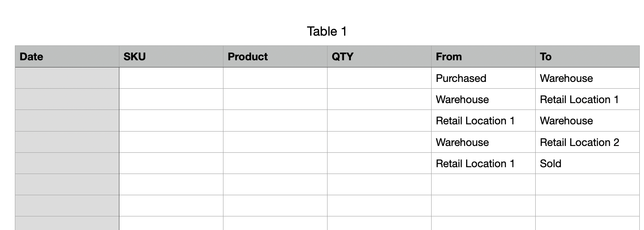Select the SKU header cell
This screenshot has height=230, width=644.
[x=171, y=56]
